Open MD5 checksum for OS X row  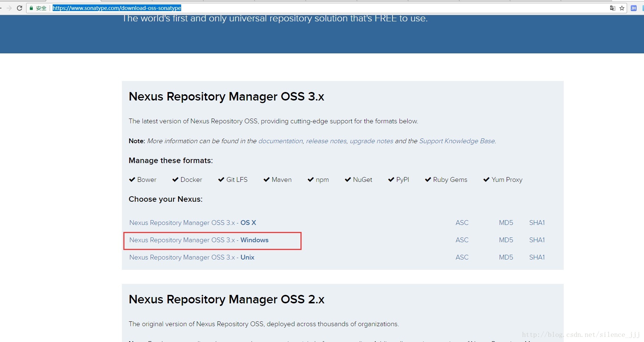(x=506, y=223)
